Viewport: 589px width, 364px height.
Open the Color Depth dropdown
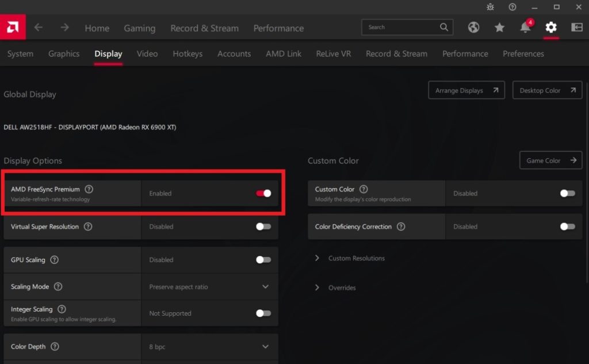pyautogui.click(x=265, y=347)
